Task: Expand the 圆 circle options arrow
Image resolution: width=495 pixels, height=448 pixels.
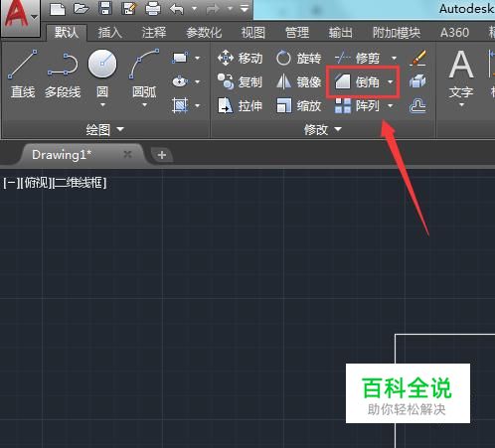Action: click(102, 105)
